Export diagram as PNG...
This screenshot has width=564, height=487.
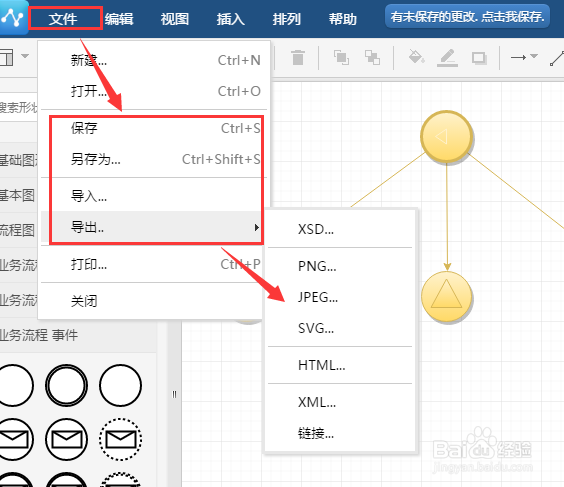pos(340,266)
